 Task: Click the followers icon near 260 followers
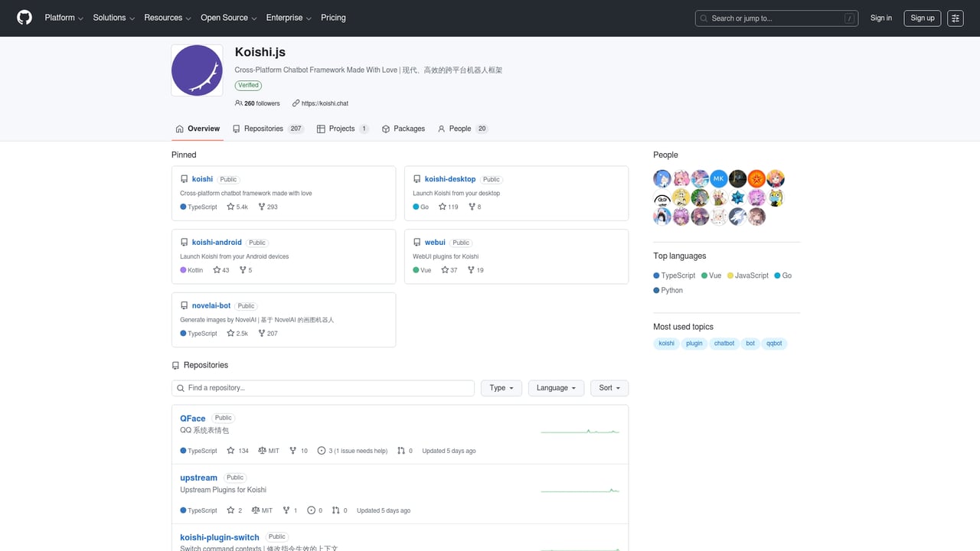point(239,103)
